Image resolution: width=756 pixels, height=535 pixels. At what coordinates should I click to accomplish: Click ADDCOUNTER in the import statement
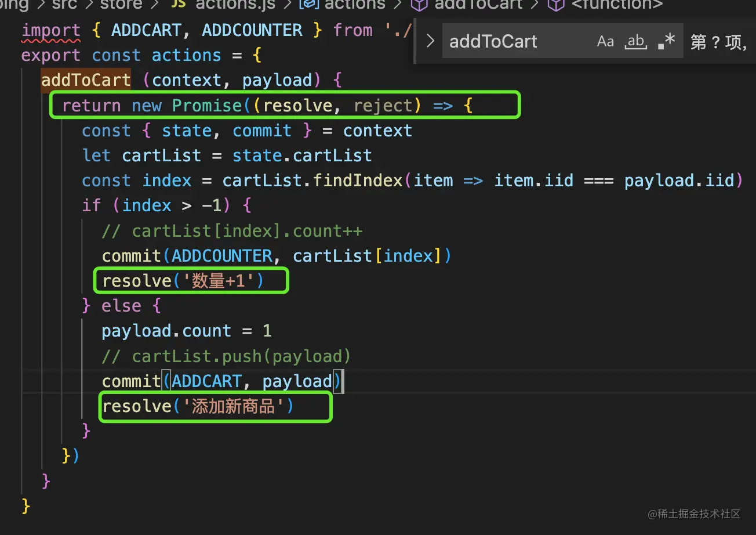[252, 30]
